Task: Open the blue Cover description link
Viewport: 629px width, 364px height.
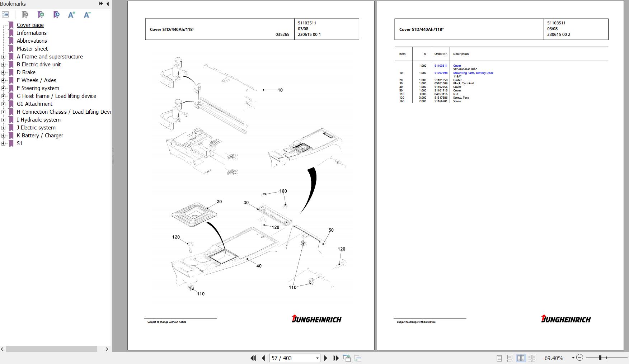Action: click(x=457, y=66)
